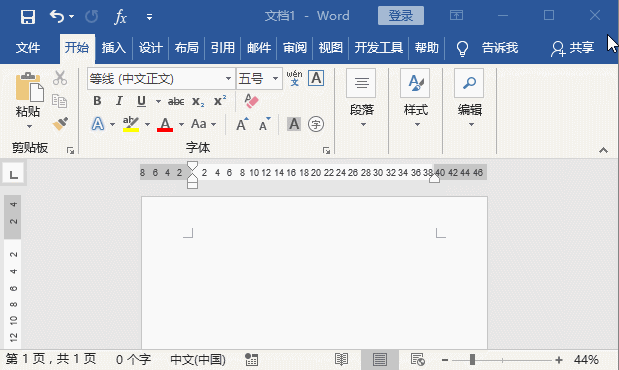
Task: Expand underline style dropdown arrow
Action: (x=158, y=102)
